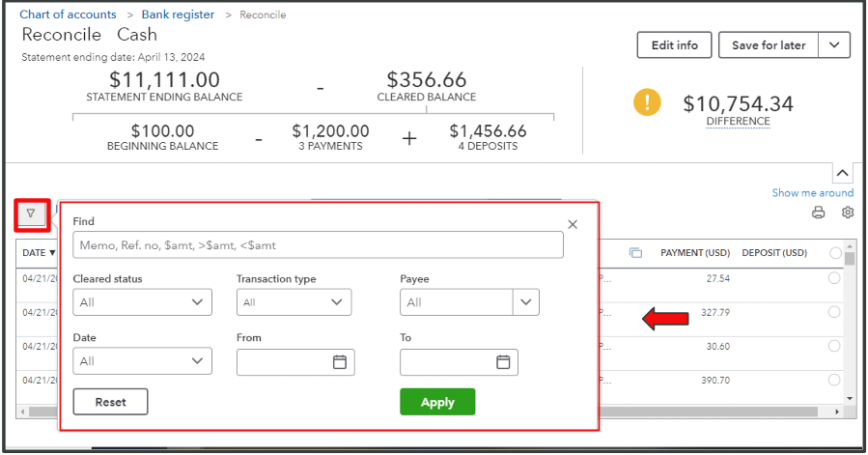Open the Bank register breadcrumb
The width and height of the screenshot is (868, 455).
(x=178, y=14)
